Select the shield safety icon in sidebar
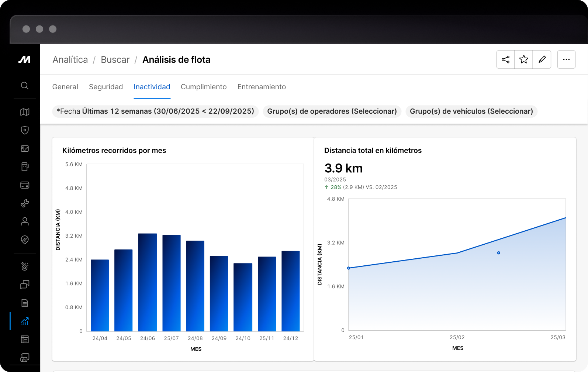588x372 pixels. (x=25, y=130)
